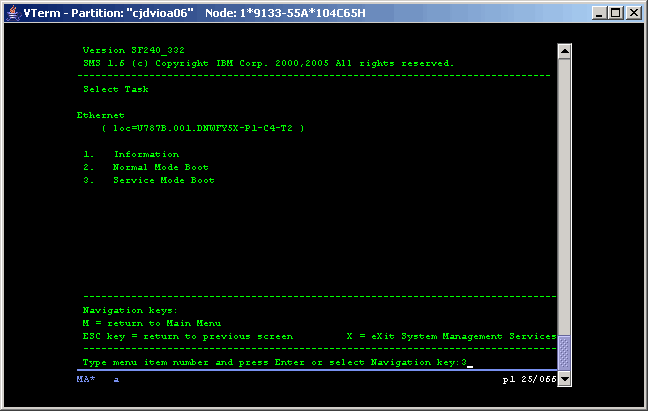Click the "pl 25/066" cursor position indicator

[527, 379]
